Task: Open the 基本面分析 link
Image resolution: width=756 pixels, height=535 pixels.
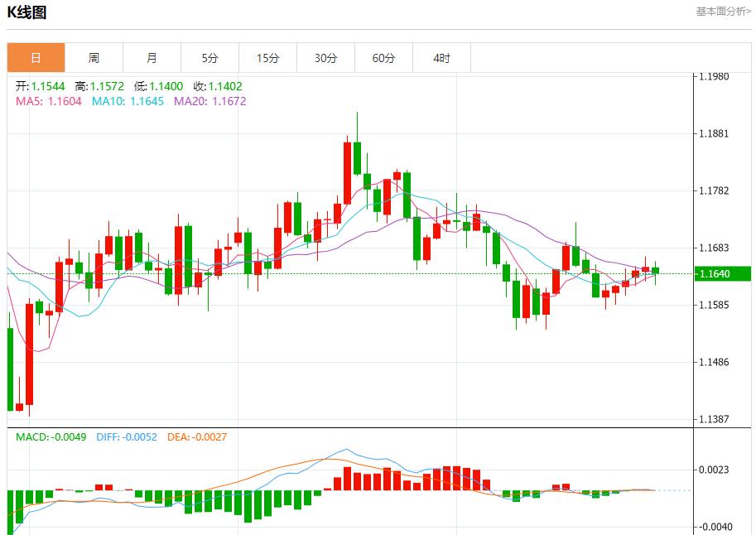Action: (720, 12)
